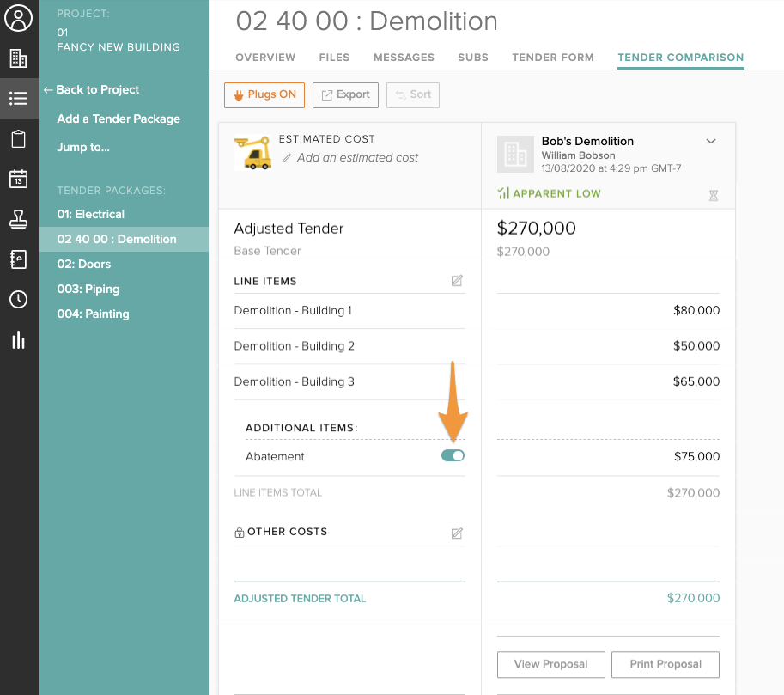Click the Adjusted Tender Total label
This screenshot has width=784, height=695.
tap(300, 599)
